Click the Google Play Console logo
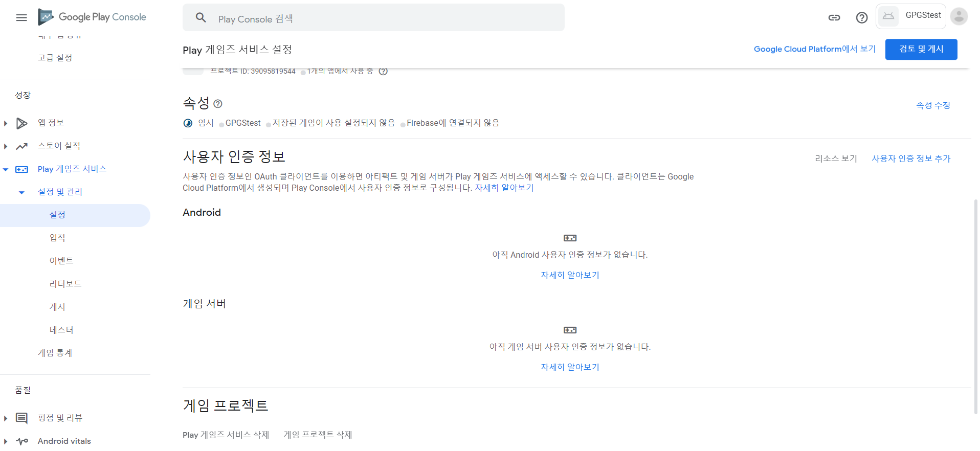Screen dimensions: 980x451 click(x=92, y=17)
